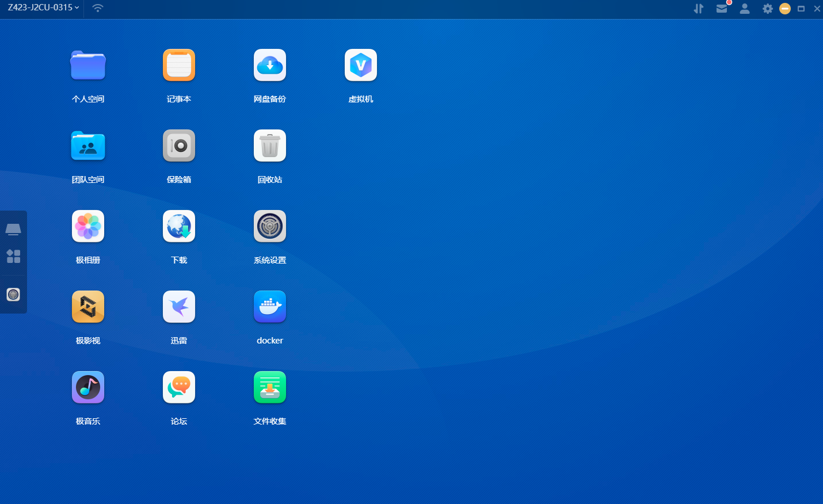Launch the docker app
Viewport: 823px width, 504px height.
(270, 307)
